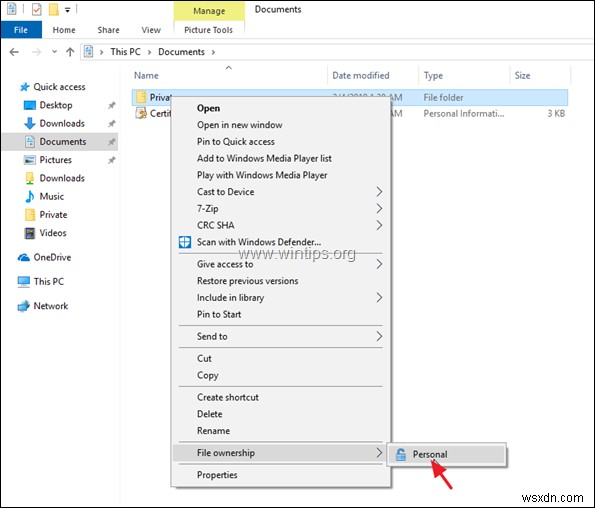Open Properties from context menu
595x508 pixels.
pos(281,475)
